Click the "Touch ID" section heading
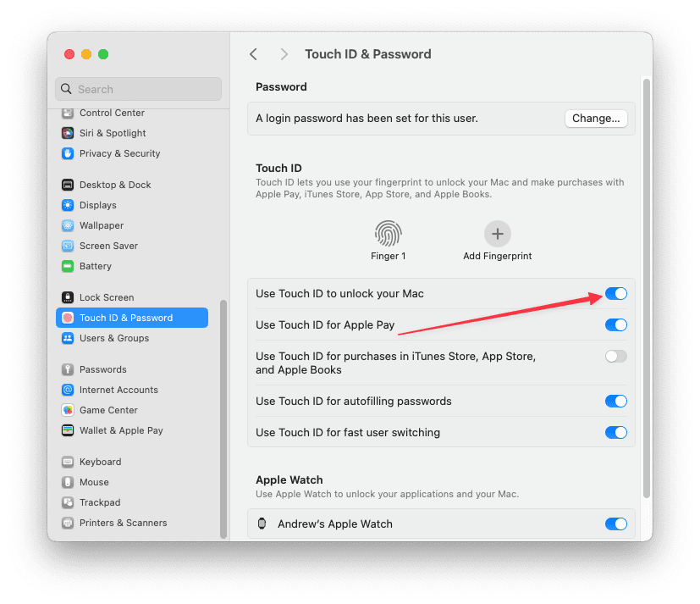Screen dimensions: 700x604 point(278,168)
